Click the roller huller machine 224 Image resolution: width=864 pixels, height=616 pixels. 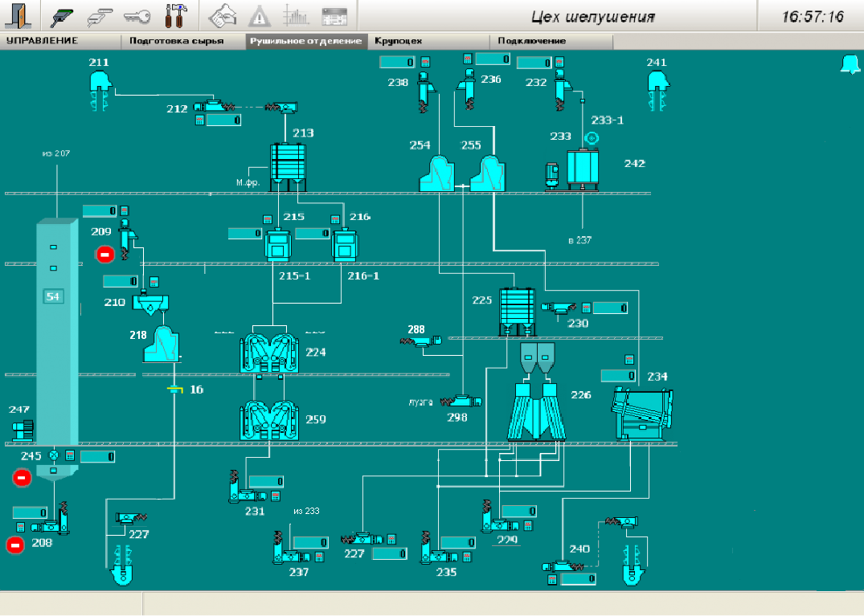coord(270,353)
